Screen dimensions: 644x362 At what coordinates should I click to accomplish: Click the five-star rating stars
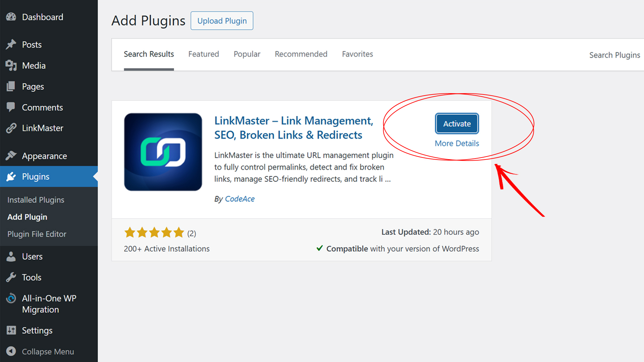[x=154, y=232]
